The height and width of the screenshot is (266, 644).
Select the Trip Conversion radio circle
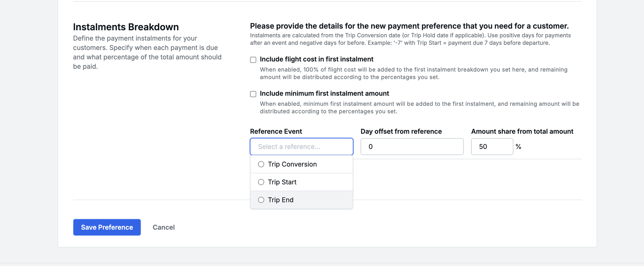pos(261,164)
